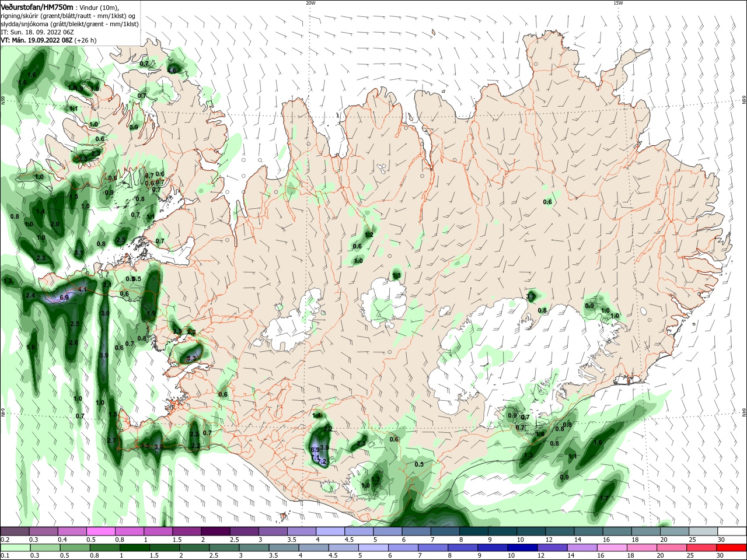747x560 pixels.
Task: Click the valid time 'VT: Mán. 19.09.2022 08Z'
Action: 36,41
